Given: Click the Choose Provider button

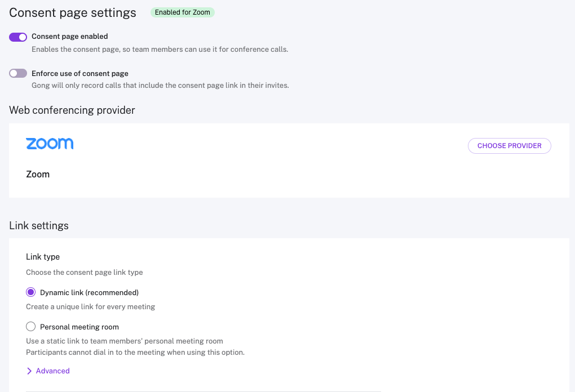Looking at the screenshot, I should click(x=509, y=146).
